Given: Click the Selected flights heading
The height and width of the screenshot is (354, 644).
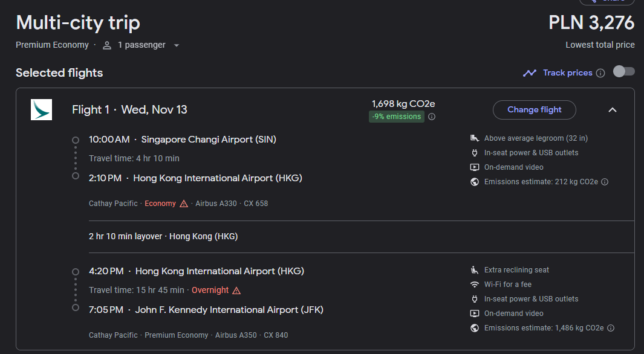Looking at the screenshot, I should tap(59, 72).
